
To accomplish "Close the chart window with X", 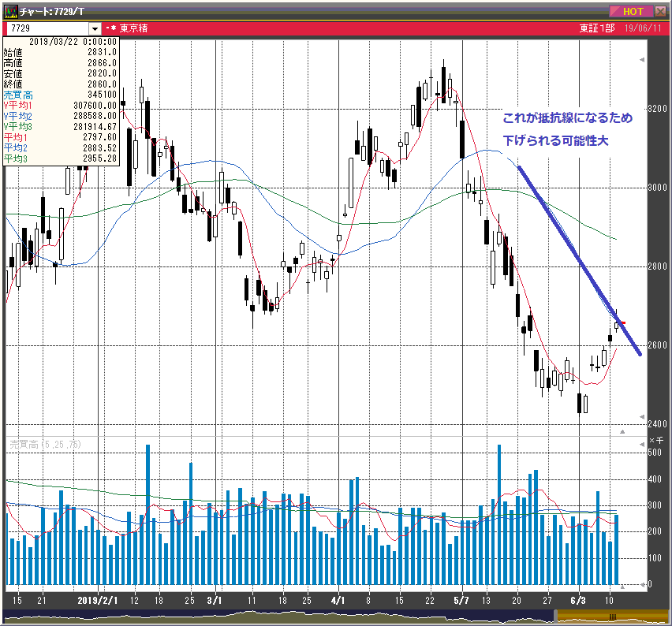I will click(x=660, y=11).
